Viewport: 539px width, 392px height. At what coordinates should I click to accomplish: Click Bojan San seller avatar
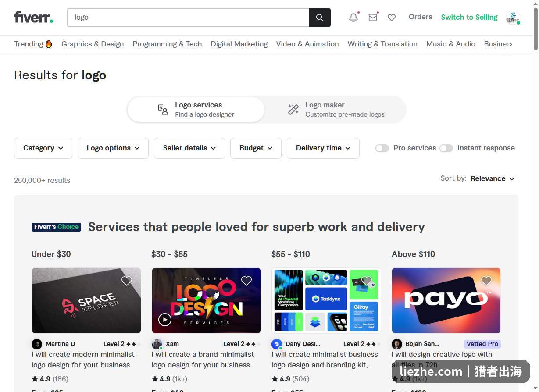point(397,344)
